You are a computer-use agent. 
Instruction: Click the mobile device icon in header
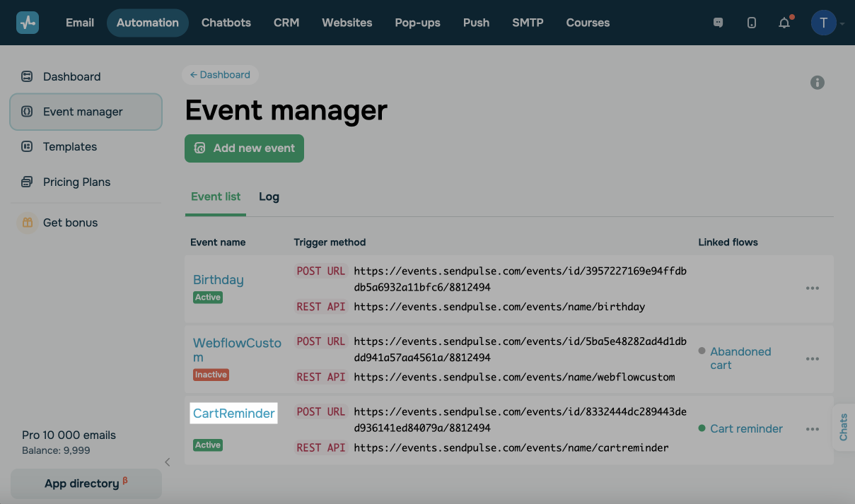751,23
